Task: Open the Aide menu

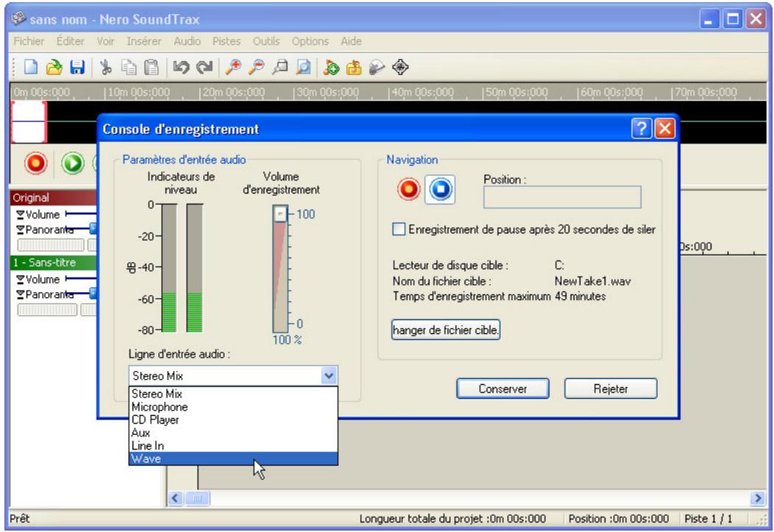Action: click(351, 41)
